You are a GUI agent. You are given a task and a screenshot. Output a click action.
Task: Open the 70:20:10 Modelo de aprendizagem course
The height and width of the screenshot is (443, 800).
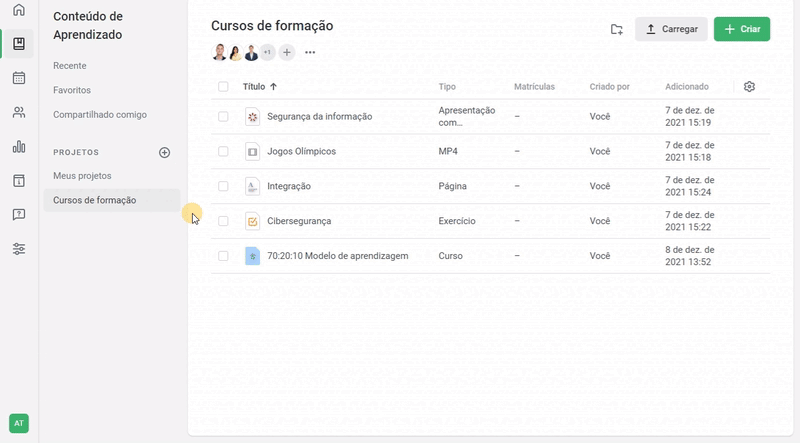[337, 256]
